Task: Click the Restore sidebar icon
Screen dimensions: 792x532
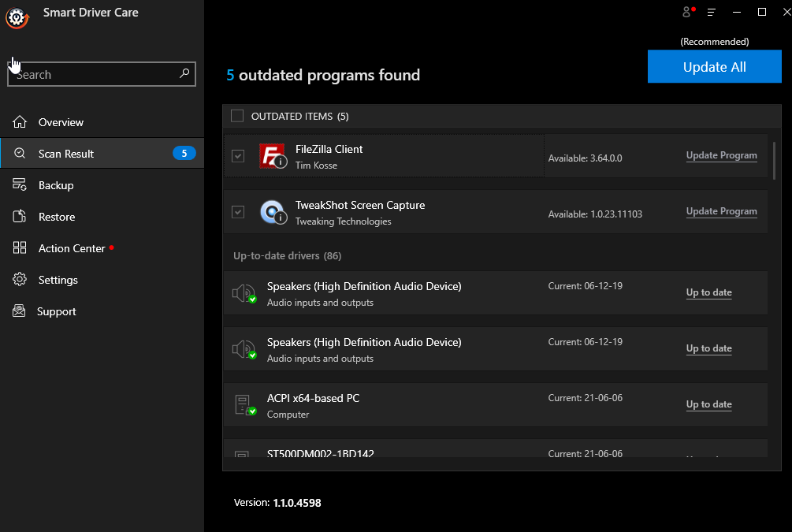Action: point(20,216)
